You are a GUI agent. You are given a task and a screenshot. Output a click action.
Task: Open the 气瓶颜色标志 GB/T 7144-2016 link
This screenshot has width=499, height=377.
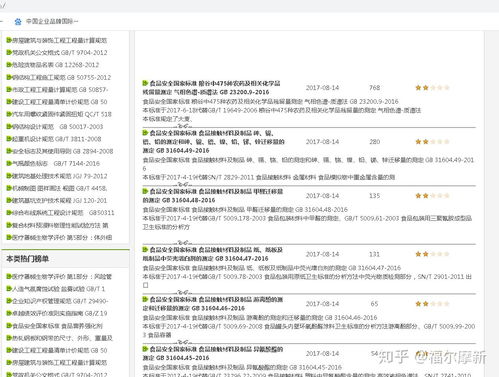click(56, 163)
